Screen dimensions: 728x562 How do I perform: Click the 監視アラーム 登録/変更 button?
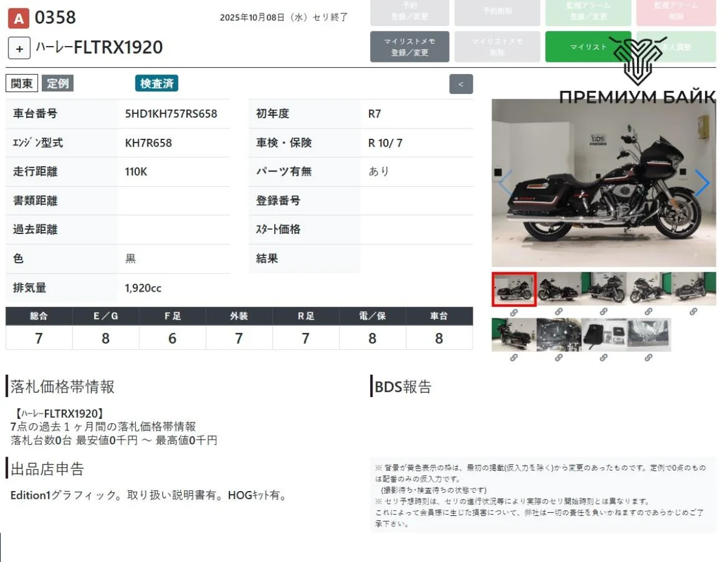tap(588, 12)
